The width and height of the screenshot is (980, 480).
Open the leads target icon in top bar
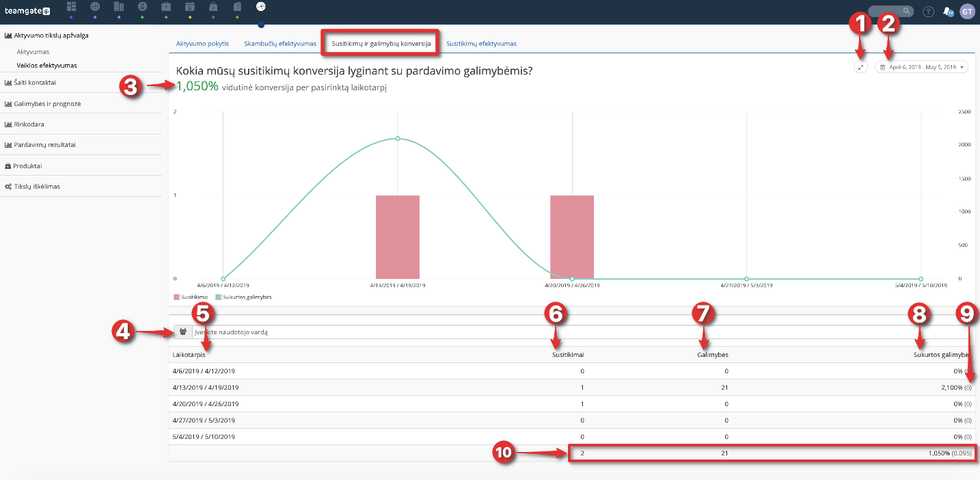pos(95,6)
